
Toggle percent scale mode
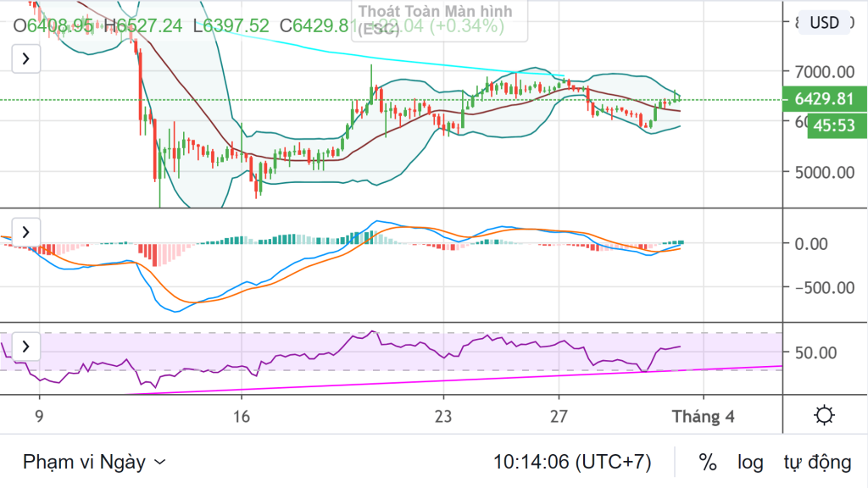(707, 462)
